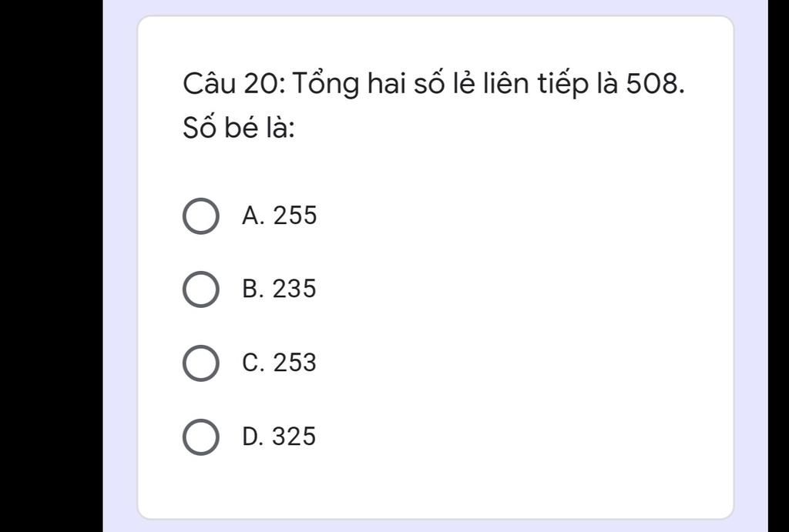Click the words liên tiếp in the question
This screenshot has height=532, width=789.
536,83
